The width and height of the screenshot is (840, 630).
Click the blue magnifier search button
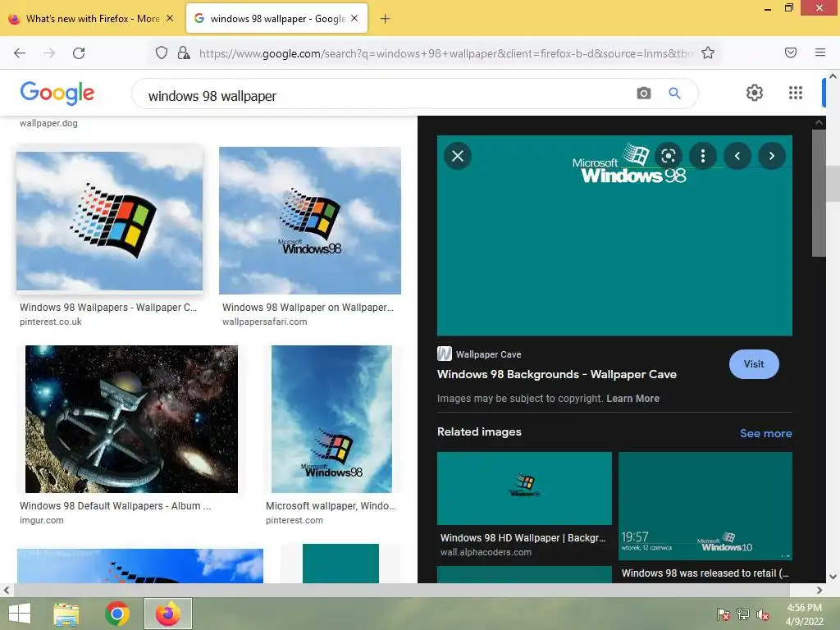(674, 94)
